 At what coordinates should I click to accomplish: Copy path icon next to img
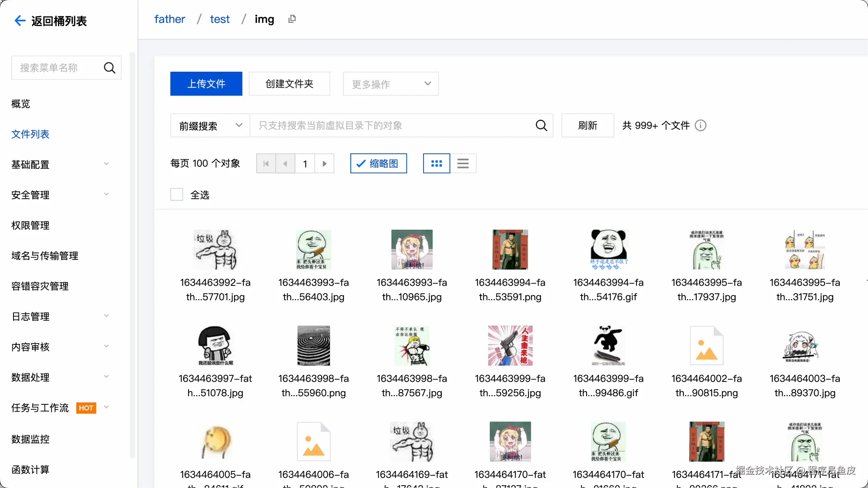[292, 19]
